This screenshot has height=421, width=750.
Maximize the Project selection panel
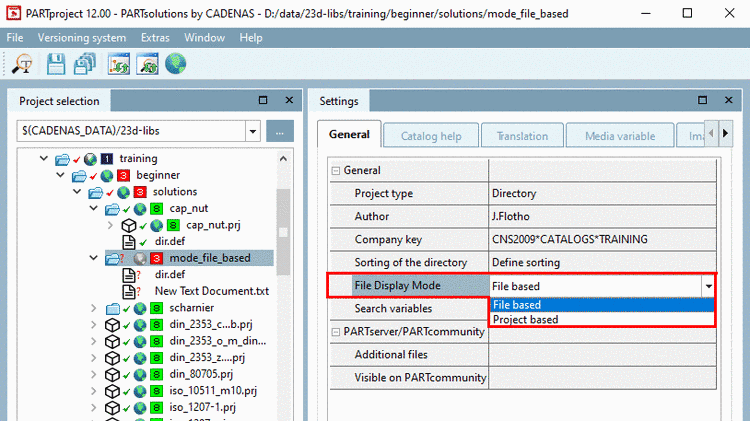263,100
